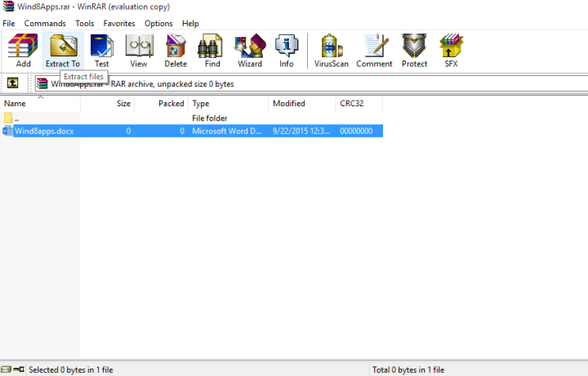The height and width of the screenshot is (376, 588).
Task: Convert archive to SFX
Action: point(451,51)
